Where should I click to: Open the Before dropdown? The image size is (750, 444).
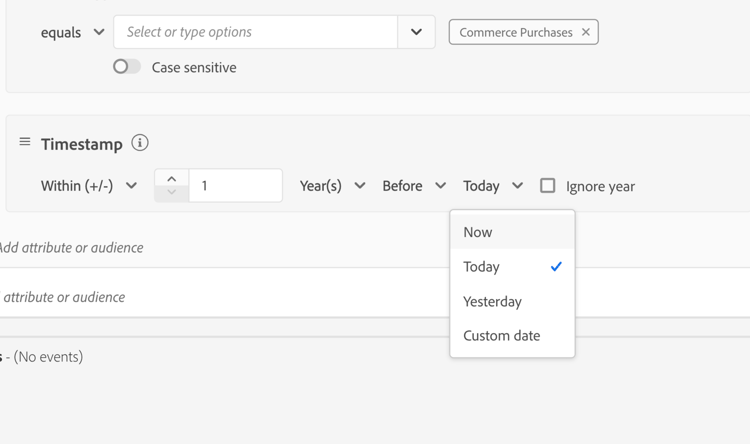point(413,186)
